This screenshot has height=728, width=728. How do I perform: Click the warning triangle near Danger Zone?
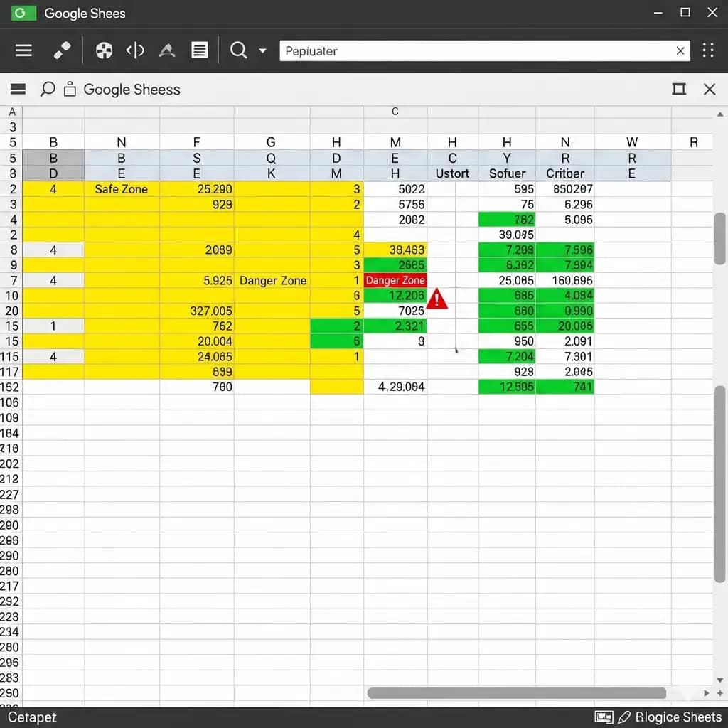pos(437,298)
